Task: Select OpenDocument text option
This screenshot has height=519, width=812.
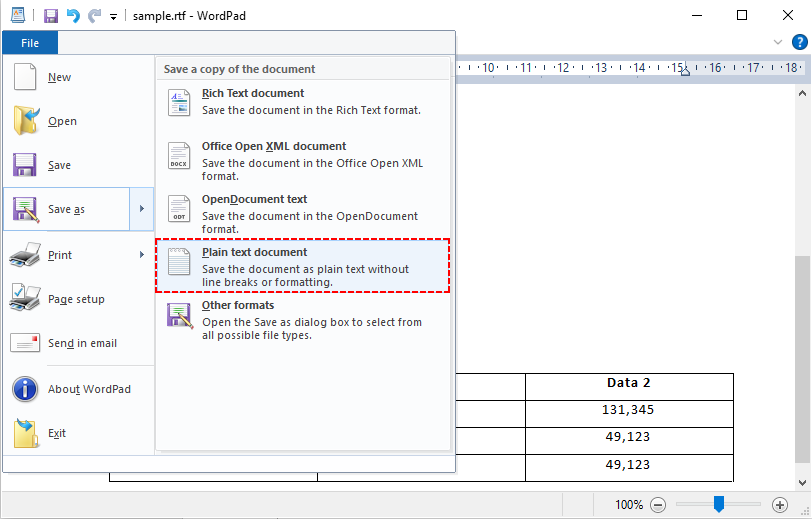Action: point(302,213)
